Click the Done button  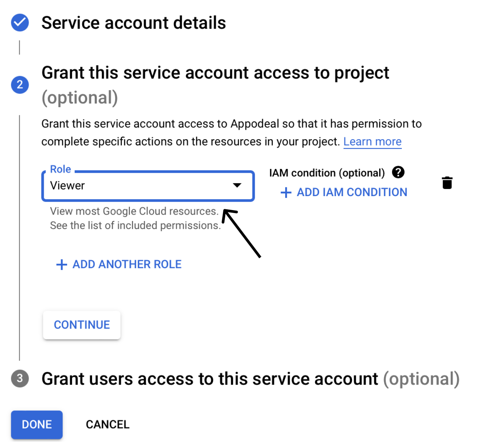click(37, 424)
